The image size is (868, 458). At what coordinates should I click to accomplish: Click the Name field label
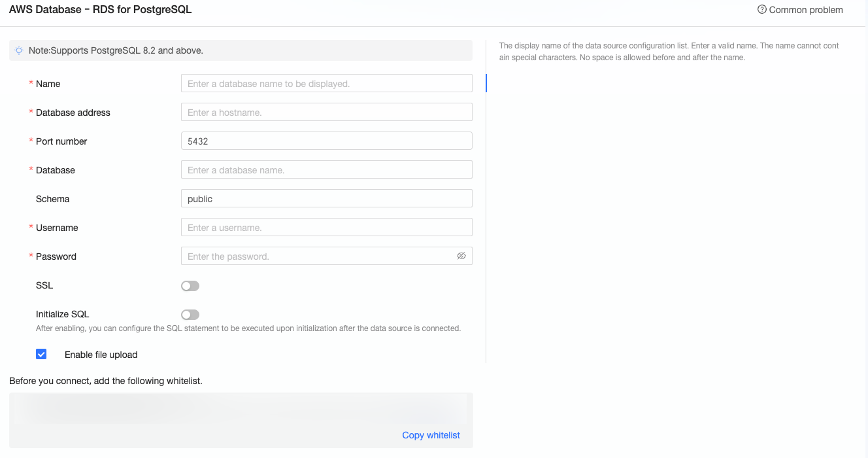click(x=48, y=84)
